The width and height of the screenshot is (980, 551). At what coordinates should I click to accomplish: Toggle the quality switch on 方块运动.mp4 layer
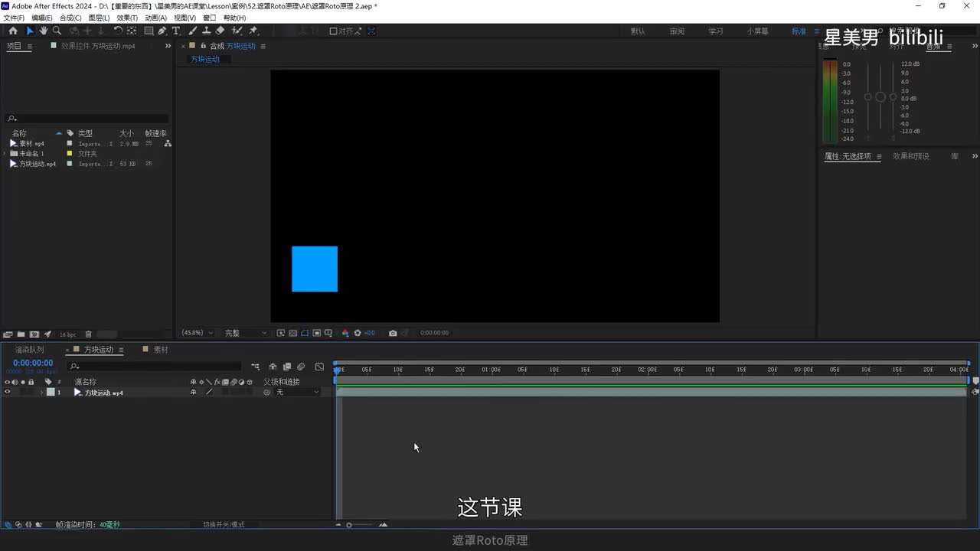point(209,393)
